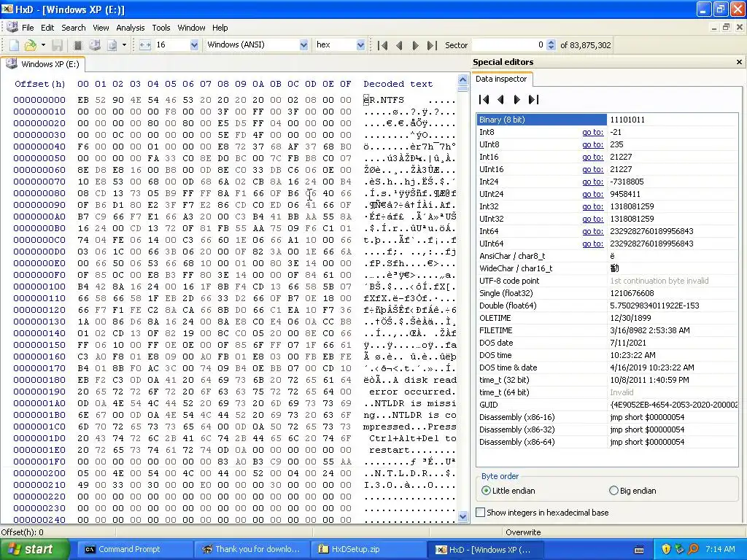The image size is (747, 560).
Task: Click the go to link for UInt16
Action: [592, 169]
